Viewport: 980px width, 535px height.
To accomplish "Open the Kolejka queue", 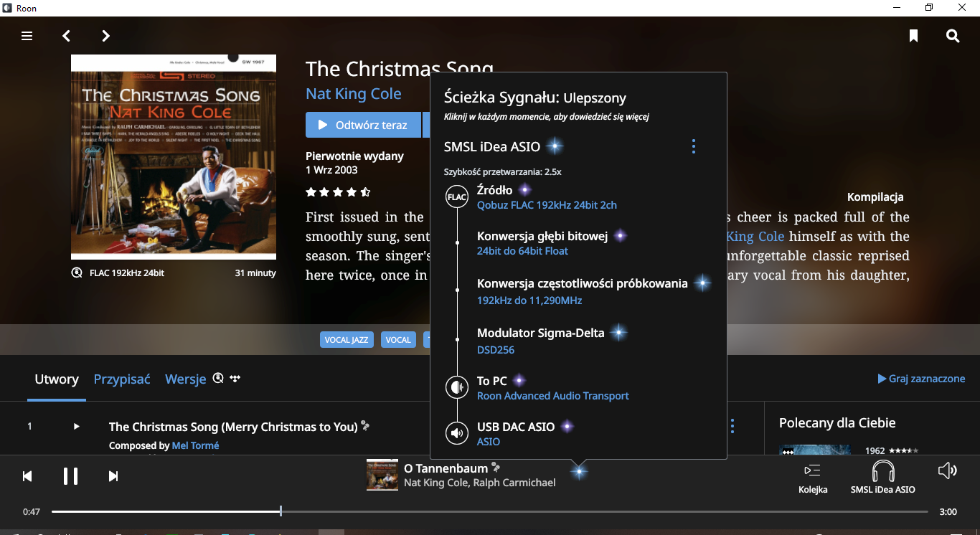I will pos(813,478).
